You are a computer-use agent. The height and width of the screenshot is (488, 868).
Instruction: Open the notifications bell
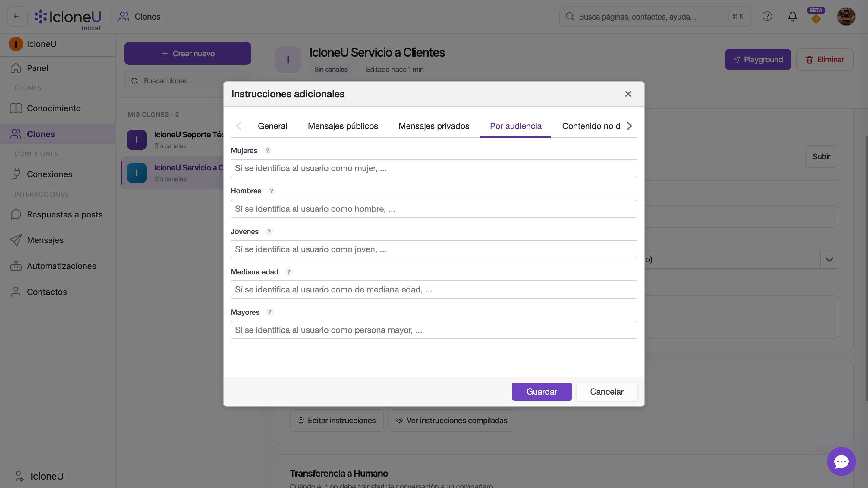click(793, 16)
